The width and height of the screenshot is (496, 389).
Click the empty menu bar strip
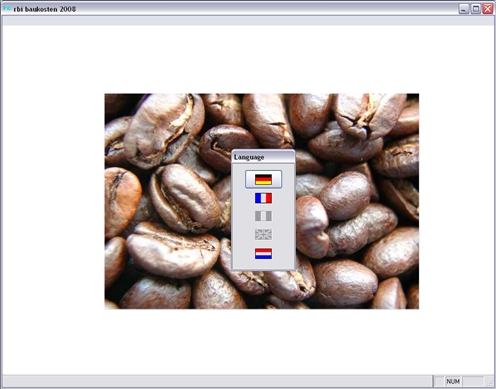(248, 21)
